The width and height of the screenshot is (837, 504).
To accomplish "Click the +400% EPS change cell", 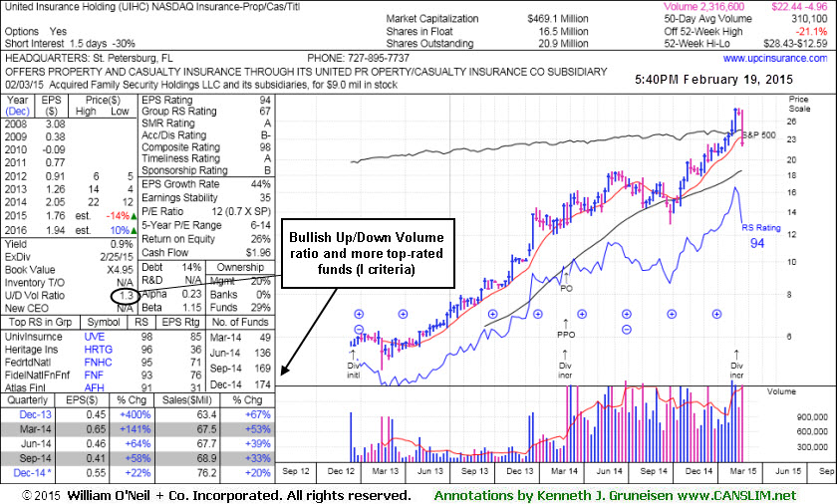I will pyautogui.click(x=136, y=415).
